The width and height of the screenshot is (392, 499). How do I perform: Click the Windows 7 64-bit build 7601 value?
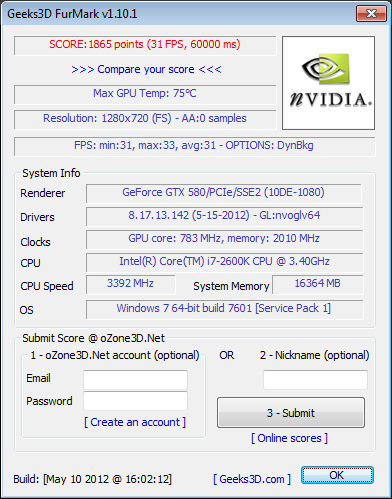click(x=224, y=308)
